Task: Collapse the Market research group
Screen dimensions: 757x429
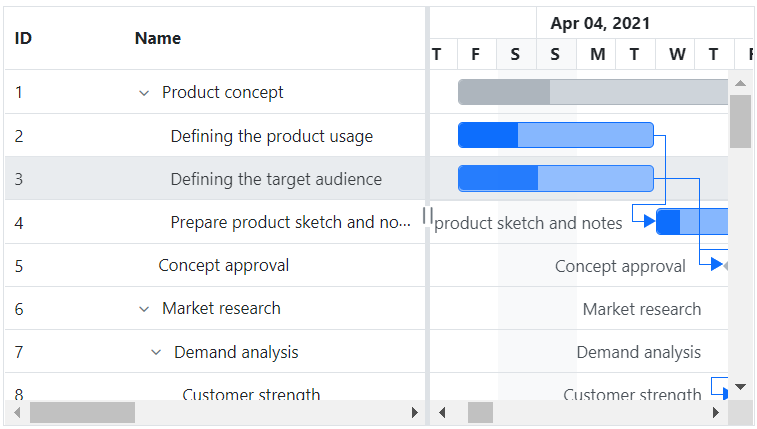Action: pos(144,309)
